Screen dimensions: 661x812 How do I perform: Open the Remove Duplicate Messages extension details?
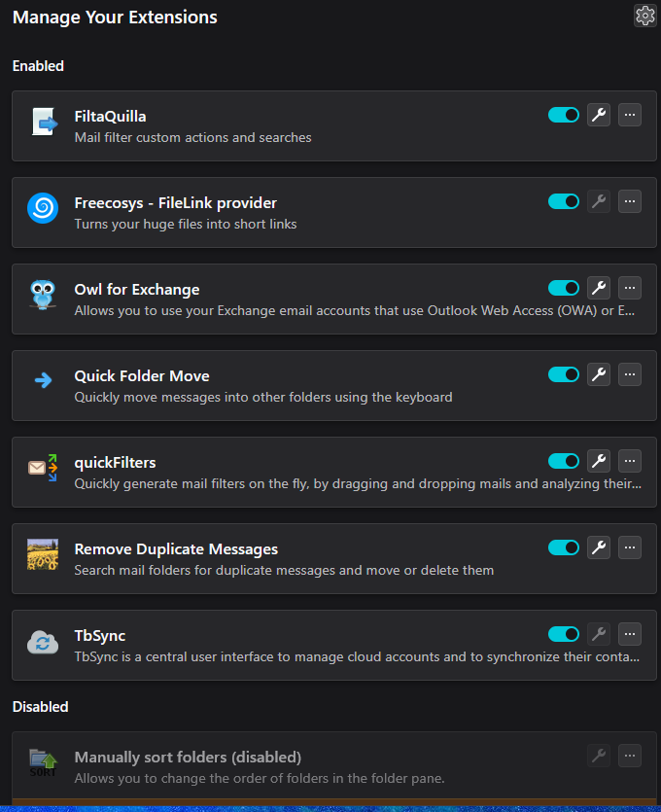pyautogui.click(x=176, y=549)
